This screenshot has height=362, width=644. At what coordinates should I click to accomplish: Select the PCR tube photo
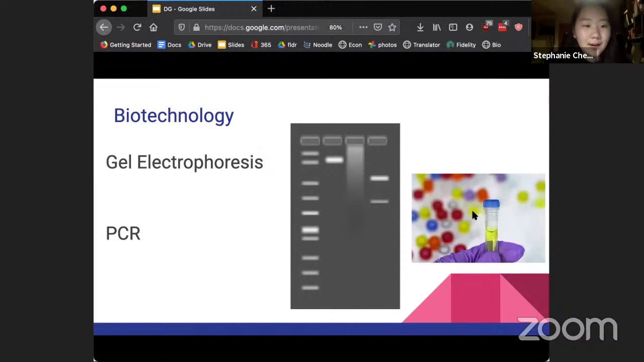click(x=478, y=218)
